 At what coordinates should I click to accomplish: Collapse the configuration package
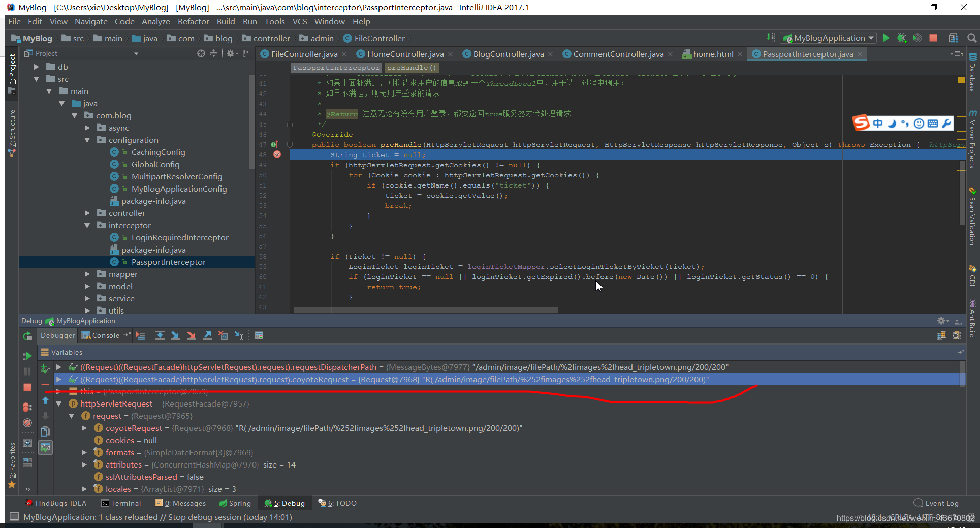87,140
